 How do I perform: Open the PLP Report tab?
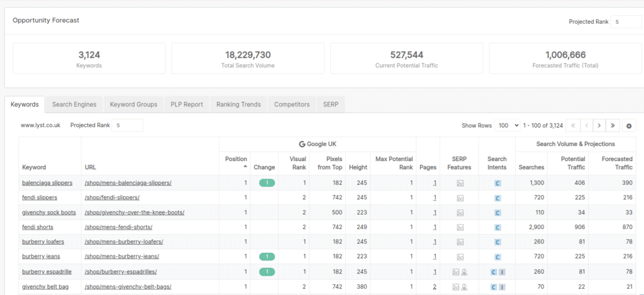[x=187, y=104]
